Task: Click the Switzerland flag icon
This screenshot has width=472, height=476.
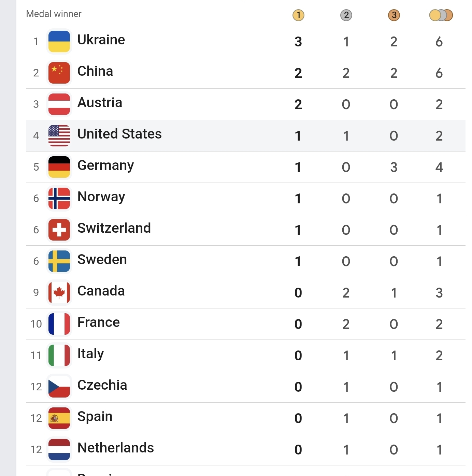Action: [x=59, y=230]
